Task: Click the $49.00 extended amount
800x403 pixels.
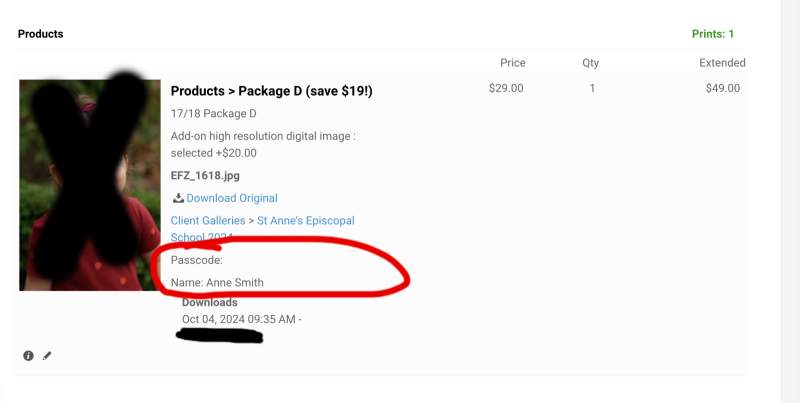Action: point(723,88)
